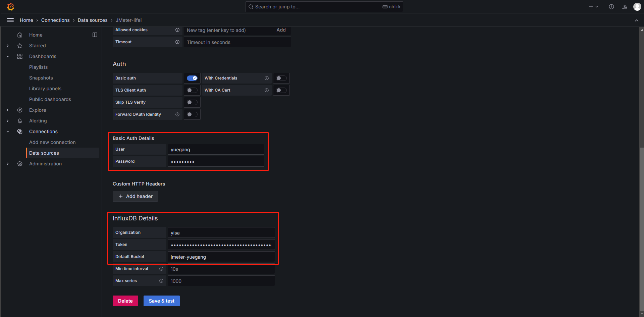
Task: Click the search magnifier icon
Action: pos(251,7)
